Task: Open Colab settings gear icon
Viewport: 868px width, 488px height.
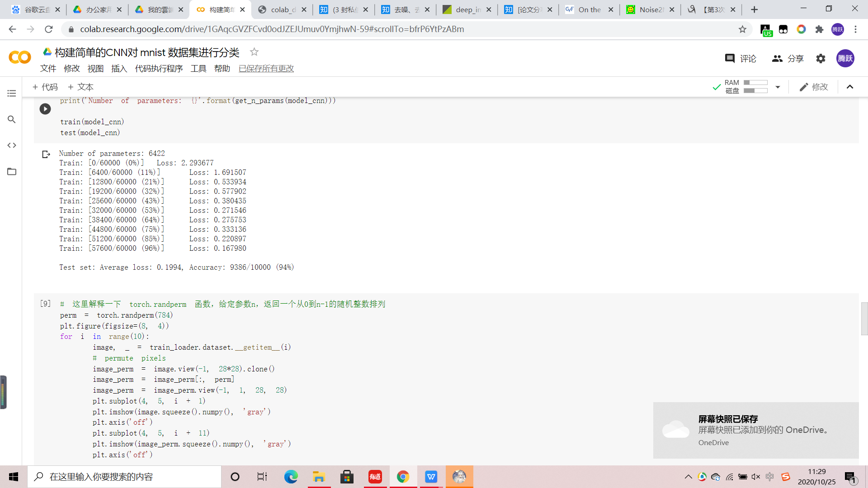Action: 821,59
